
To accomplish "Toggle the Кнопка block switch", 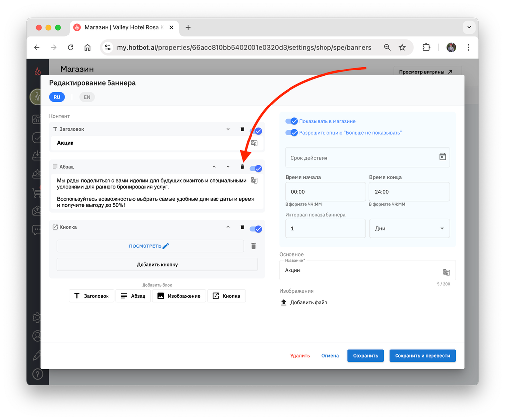I will tap(256, 229).
